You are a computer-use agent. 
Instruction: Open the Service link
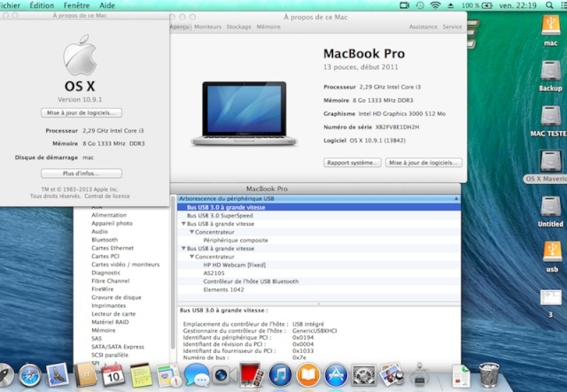452,27
